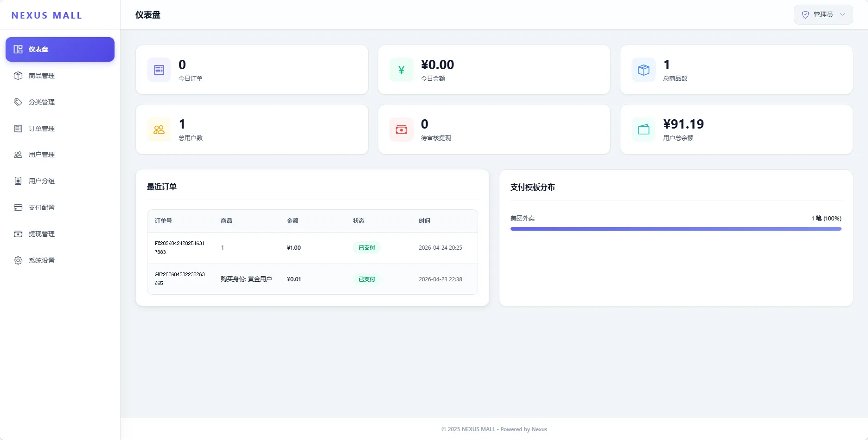Viewport: 868px width, 440px height.
Task: Click the 订单管理 list icon
Action: pos(18,129)
